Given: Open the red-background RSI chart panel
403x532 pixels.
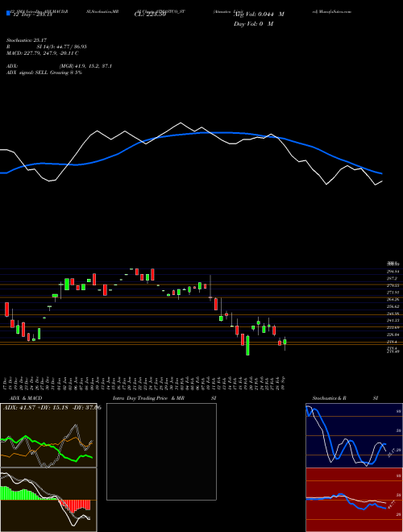Looking at the screenshot, I should coord(354,500).
